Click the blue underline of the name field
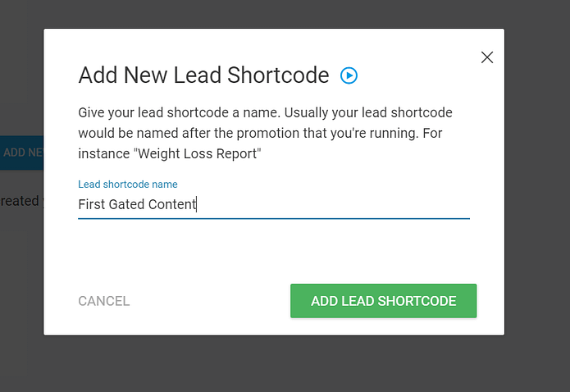The height and width of the screenshot is (392, 570). pos(274,218)
